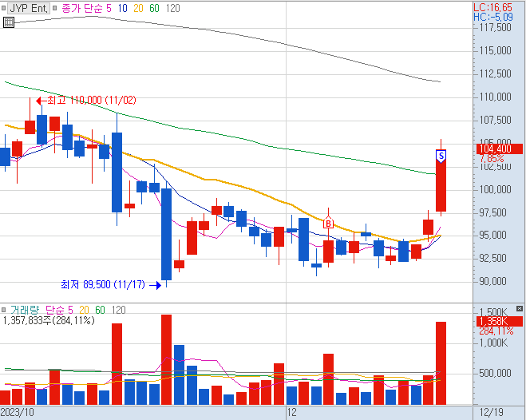Click the JYP Ent. stock name label

(29, 9)
